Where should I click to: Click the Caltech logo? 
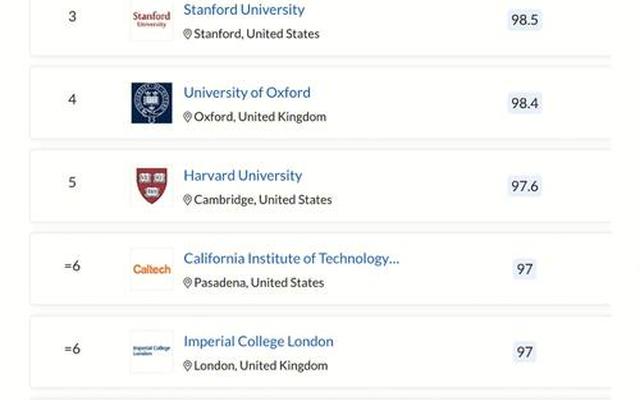pos(151,269)
